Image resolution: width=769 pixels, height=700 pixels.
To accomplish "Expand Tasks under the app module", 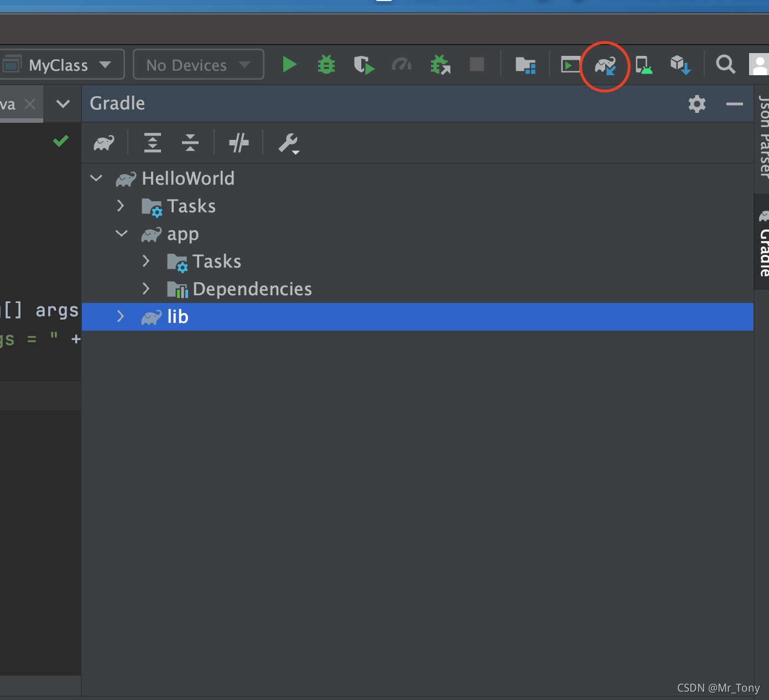I will pos(146,261).
